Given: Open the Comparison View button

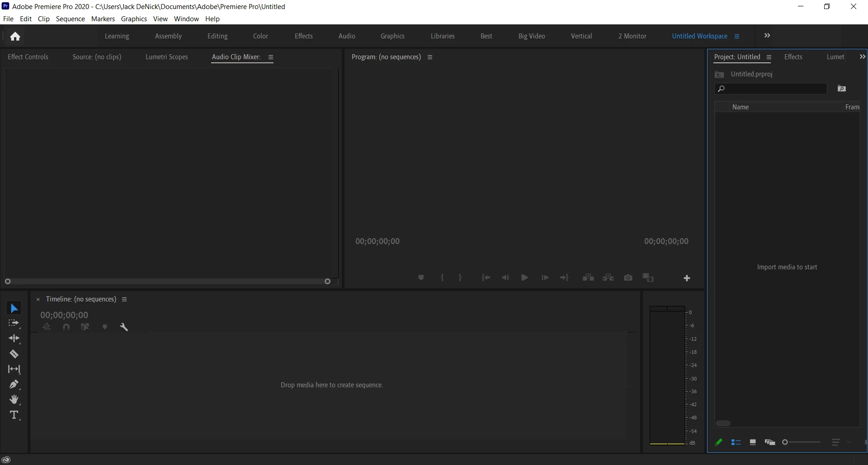Looking at the screenshot, I should 648,277.
